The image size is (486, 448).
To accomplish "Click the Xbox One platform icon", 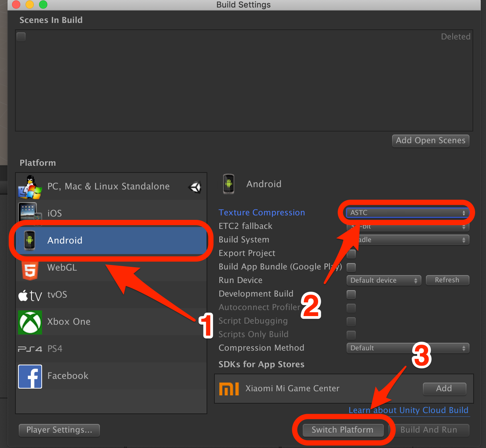I will 30,322.
